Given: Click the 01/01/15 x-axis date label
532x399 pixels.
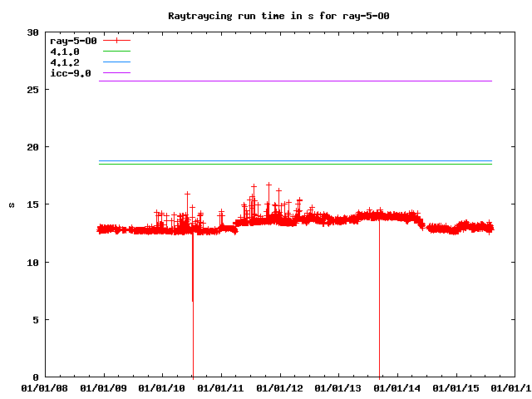Looking at the screenshot, I should 458,387.
